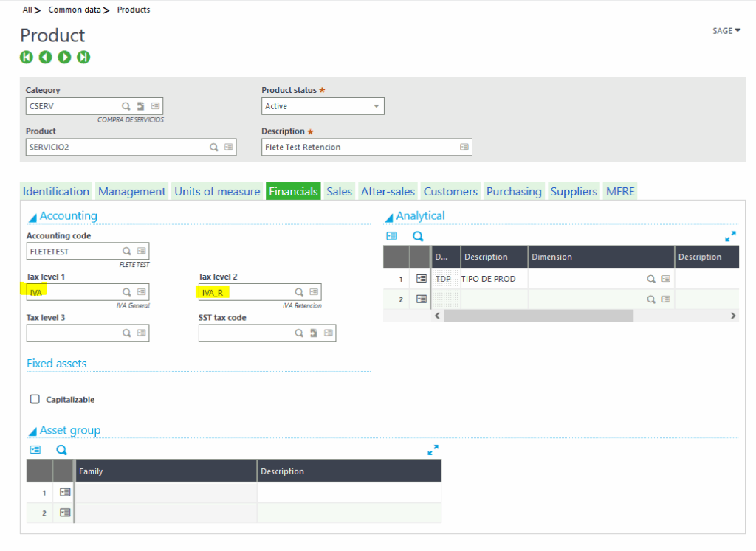756x551 pixels.
Task: Jump to first record with navigation arrows
Action: click(26, 56)
